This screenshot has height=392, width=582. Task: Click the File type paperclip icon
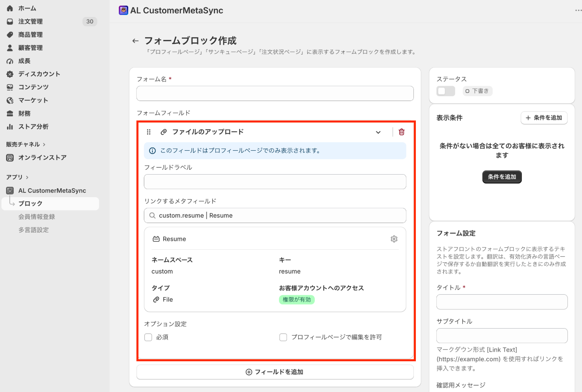click(x=156, y=300)
